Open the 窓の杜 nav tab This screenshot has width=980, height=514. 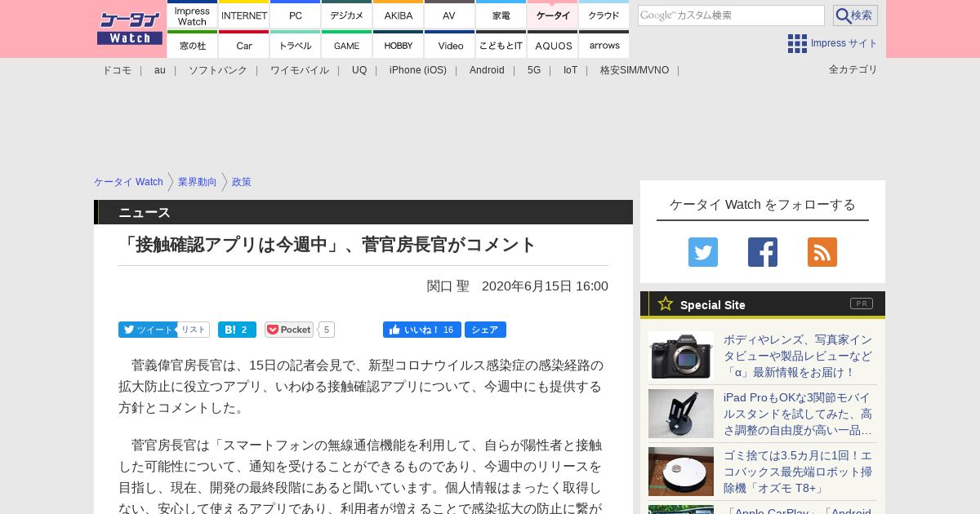click(193, 45)
